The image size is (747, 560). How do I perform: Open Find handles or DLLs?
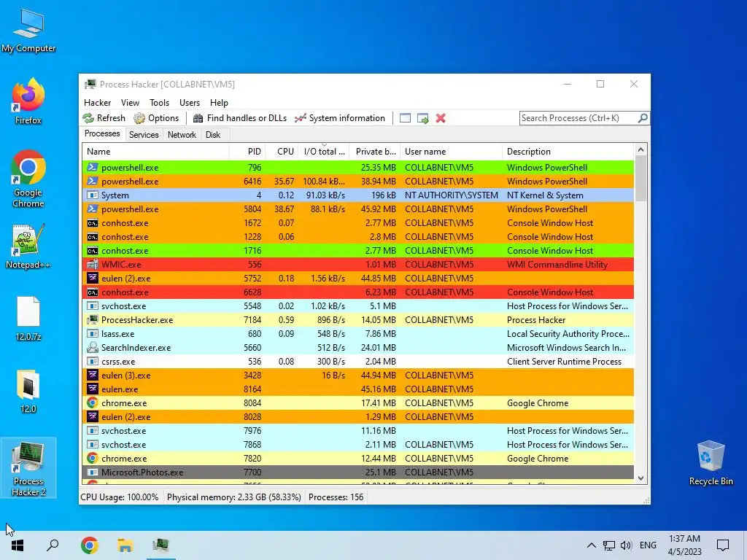[239, 118]
